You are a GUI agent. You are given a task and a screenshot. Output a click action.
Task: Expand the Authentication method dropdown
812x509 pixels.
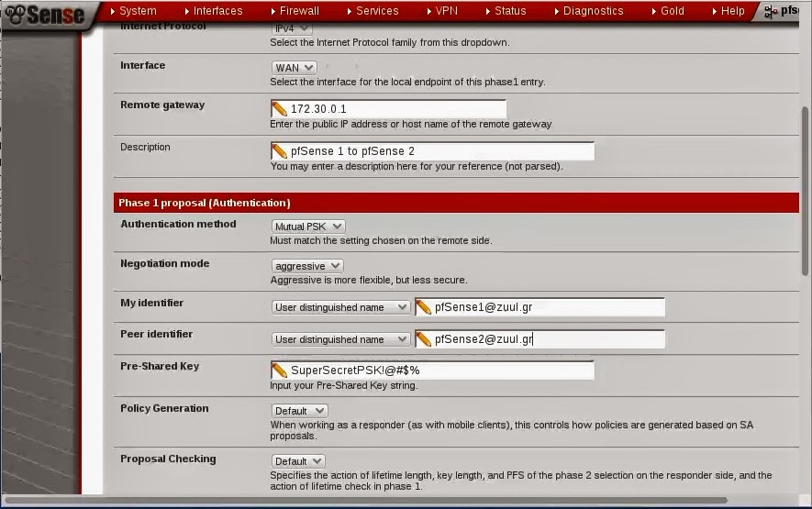click(308, 227)
